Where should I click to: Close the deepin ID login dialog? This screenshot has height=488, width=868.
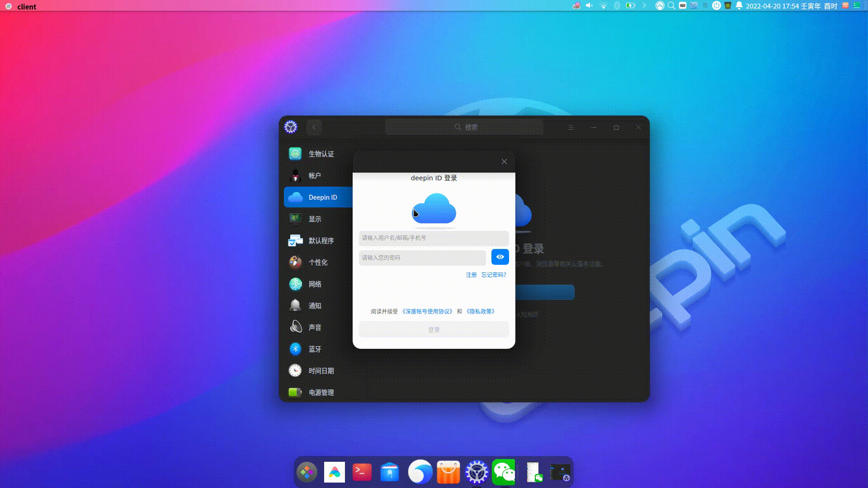pos(504,162)
